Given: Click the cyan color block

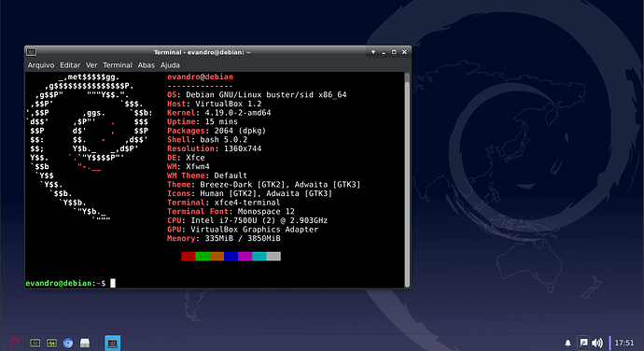Looking at the screenshot, I should (259, 257).
